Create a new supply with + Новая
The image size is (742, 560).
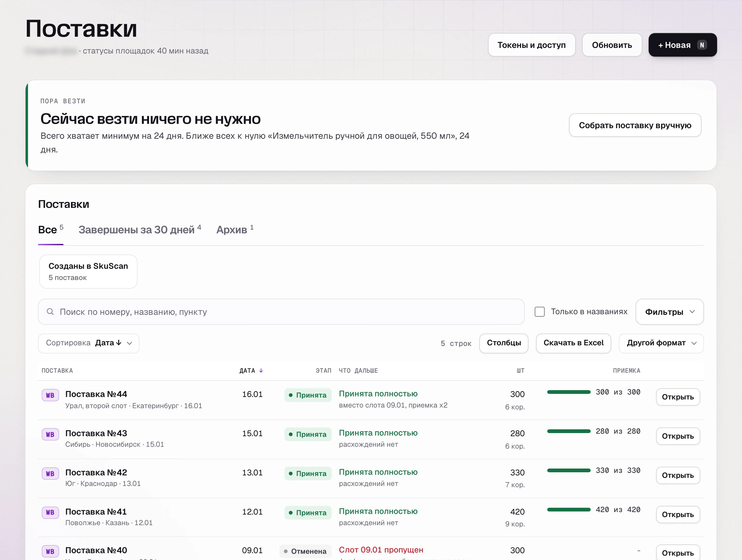(682, 45)
